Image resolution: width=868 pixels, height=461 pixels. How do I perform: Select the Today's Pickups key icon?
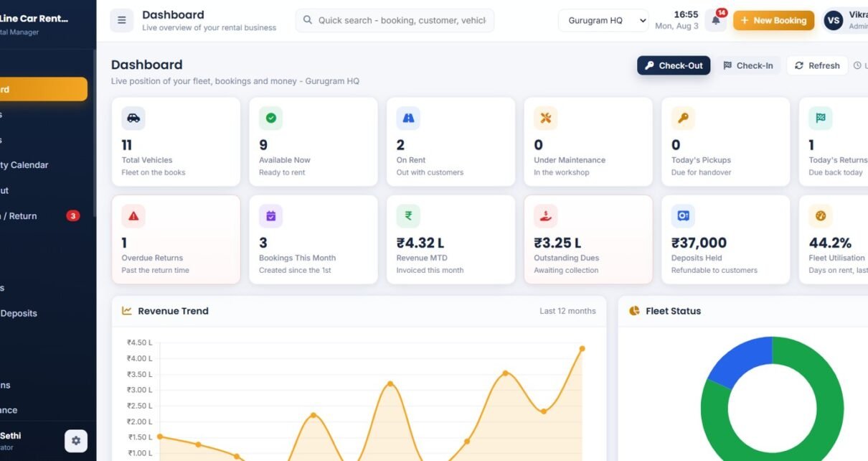(683, 118)
